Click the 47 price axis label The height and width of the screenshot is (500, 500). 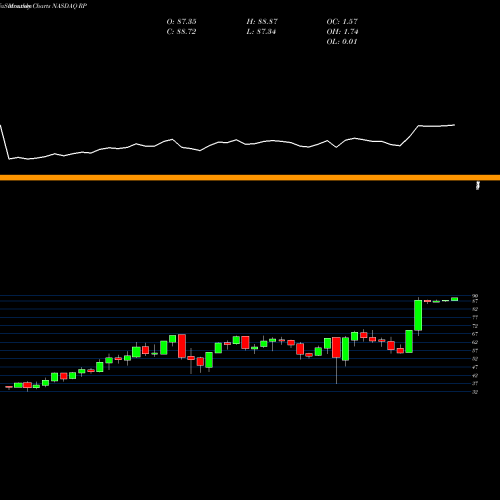click(x=475, y=367)
